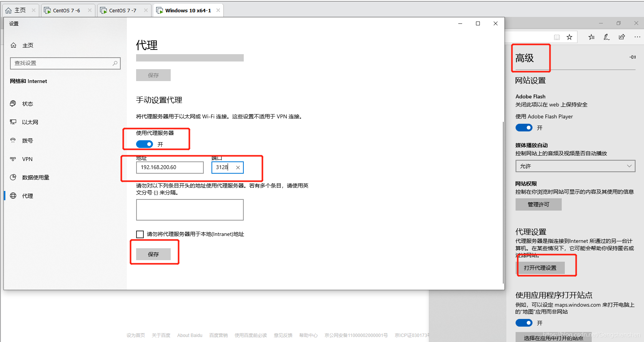This screenshot has height=342, width=644.
Task: Clear the port field with X
Action: click(x=238, y=168)
